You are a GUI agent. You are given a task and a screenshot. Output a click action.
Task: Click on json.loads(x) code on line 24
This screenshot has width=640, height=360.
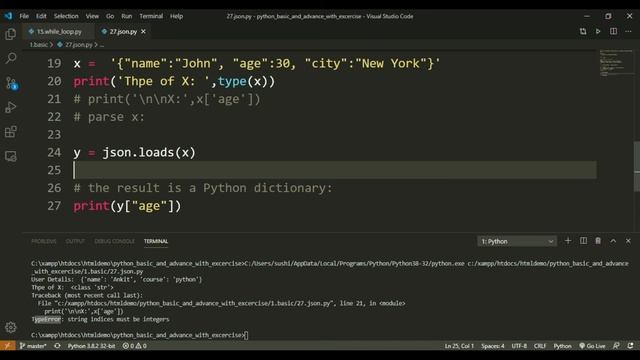click(x=149, y=152)
